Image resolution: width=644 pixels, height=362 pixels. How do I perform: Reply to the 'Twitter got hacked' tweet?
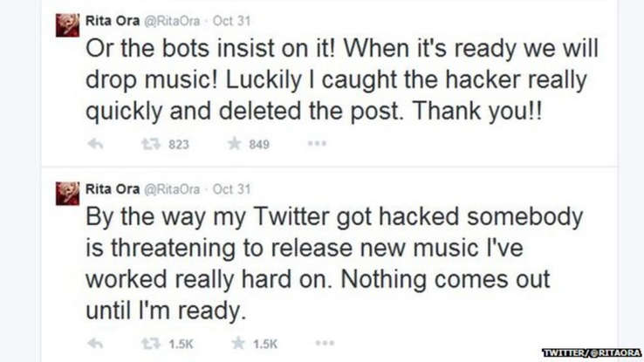coord(95,343)
